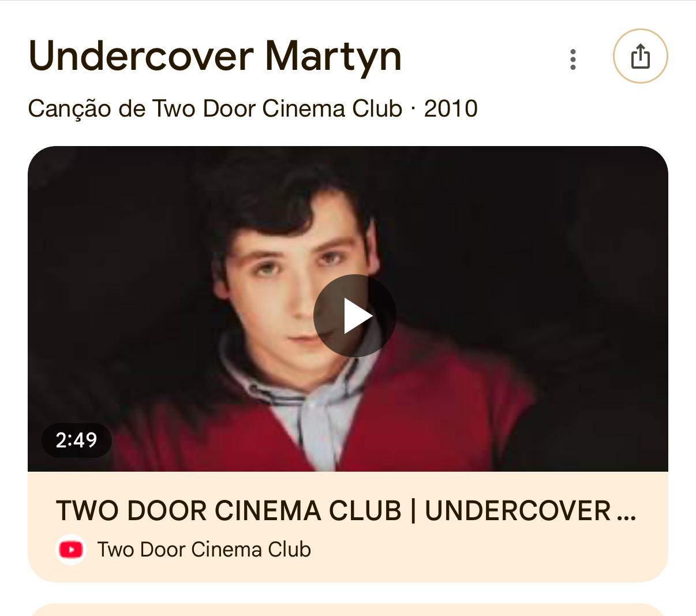Open the TWO DOOR CINEMA CLUB | UNDERCOVER video title

pyautogui.click(x=346, y=511)
